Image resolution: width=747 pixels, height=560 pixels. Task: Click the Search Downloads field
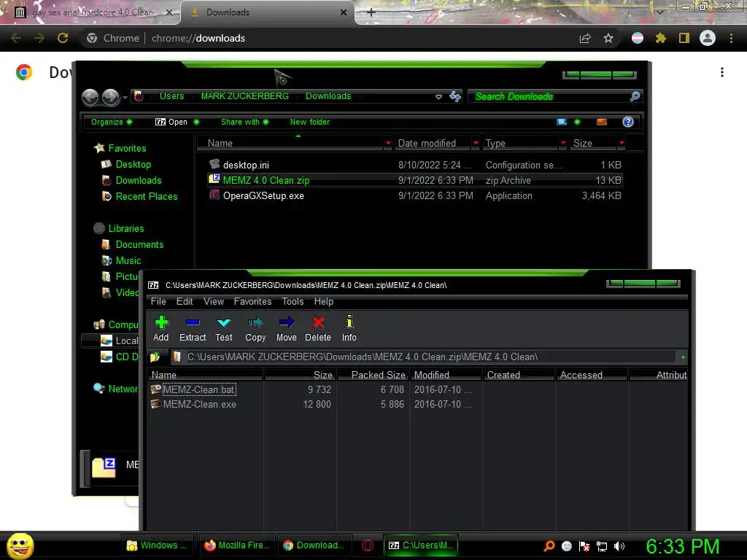[548, 97]
